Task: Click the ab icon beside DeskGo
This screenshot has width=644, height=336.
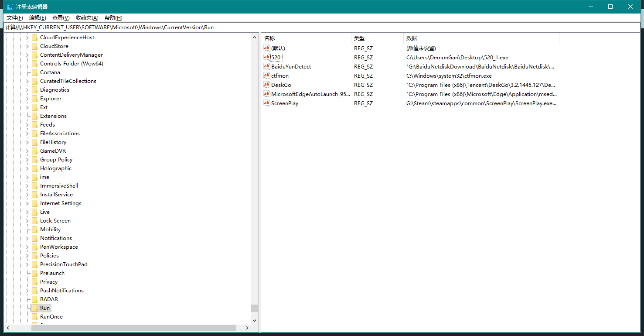Action: tap(267, 85)
